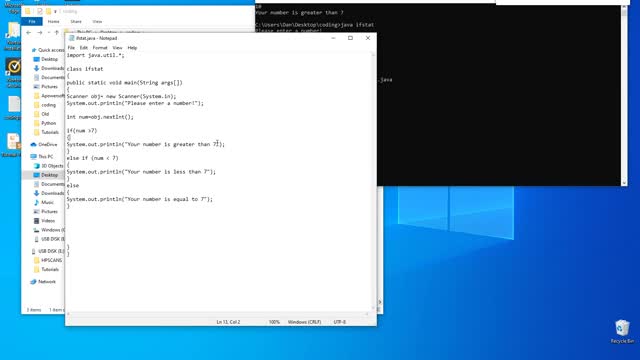Click Windows (CRLF) in Notepad status bar

[x=304, y=322]
